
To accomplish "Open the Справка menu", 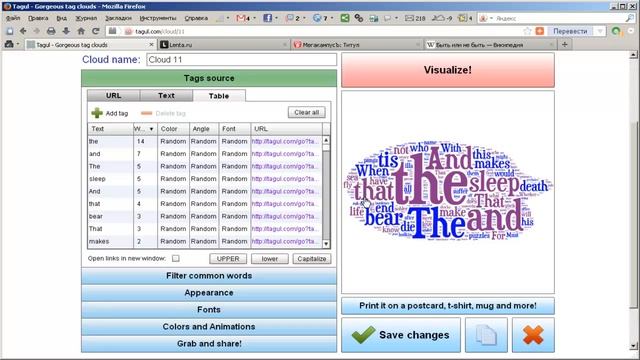I will pos(196,18).
